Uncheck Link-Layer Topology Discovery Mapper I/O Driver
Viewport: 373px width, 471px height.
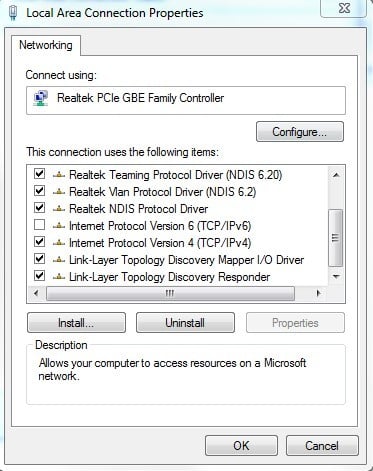click(x=40, y=258)
